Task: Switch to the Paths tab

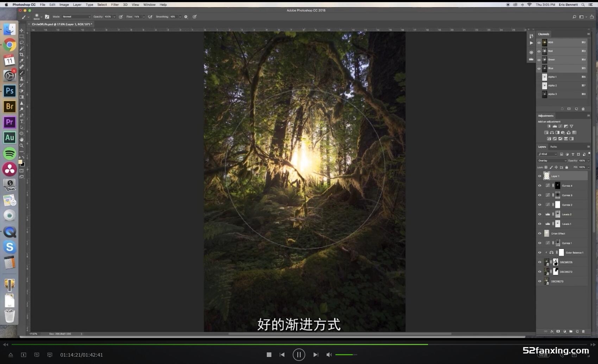Action: [554, 147]
